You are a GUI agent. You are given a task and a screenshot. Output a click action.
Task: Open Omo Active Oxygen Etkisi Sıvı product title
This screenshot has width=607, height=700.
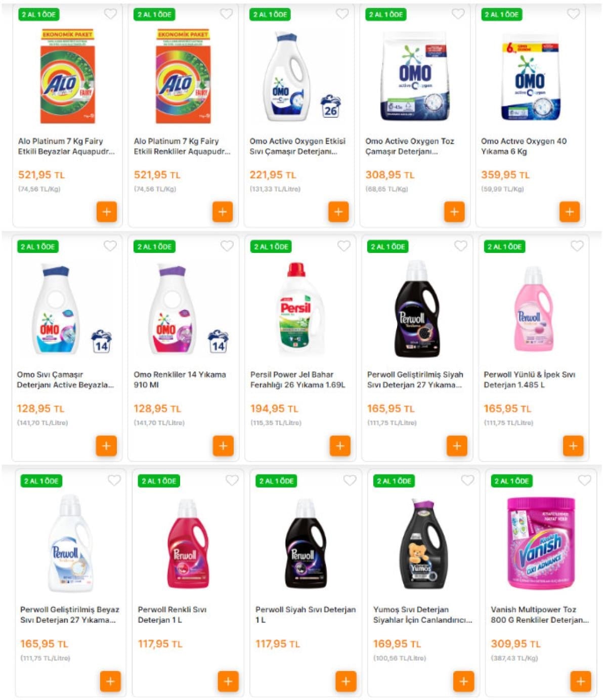click(x=297, y=146)
